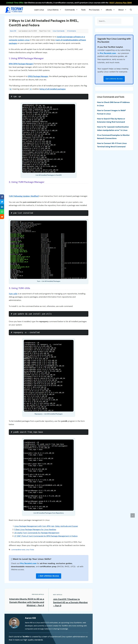The height and width of the screenshot is (644, 138).
Task: Open Learn Linux menu item
Action: click(x=39, y=10)
